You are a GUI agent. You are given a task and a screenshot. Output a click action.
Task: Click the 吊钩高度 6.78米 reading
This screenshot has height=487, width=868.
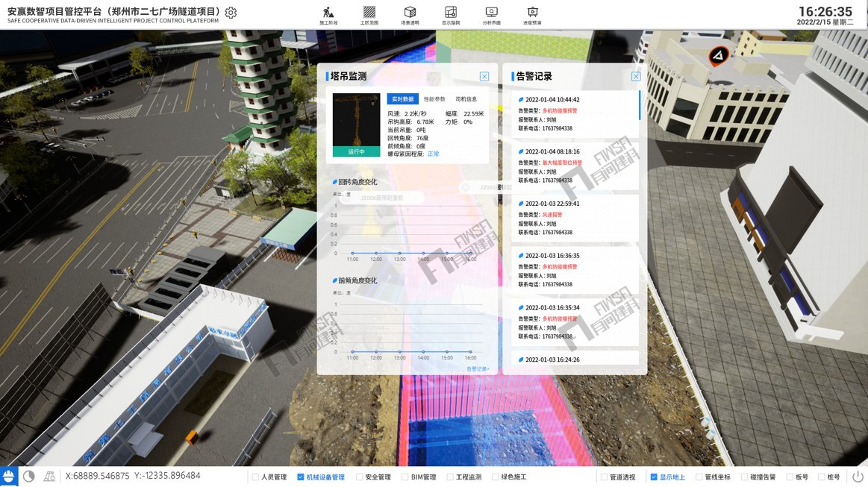(410, 122)
